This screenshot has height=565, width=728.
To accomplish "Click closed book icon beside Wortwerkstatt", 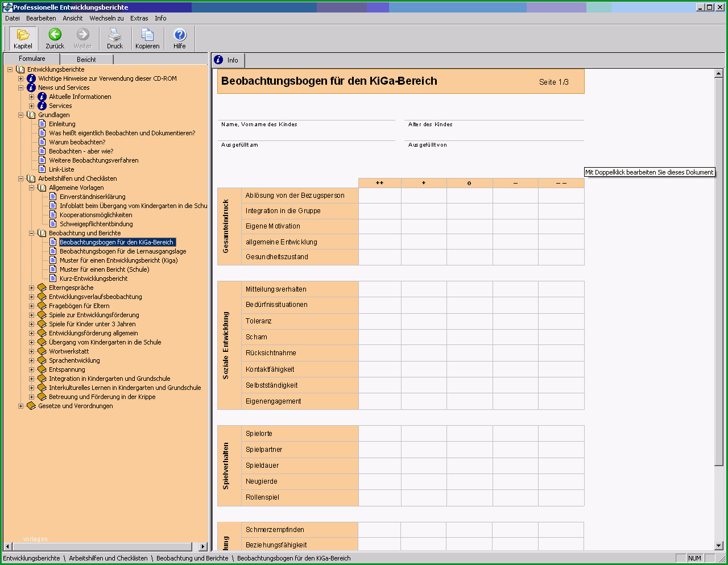I will [42, 351].
